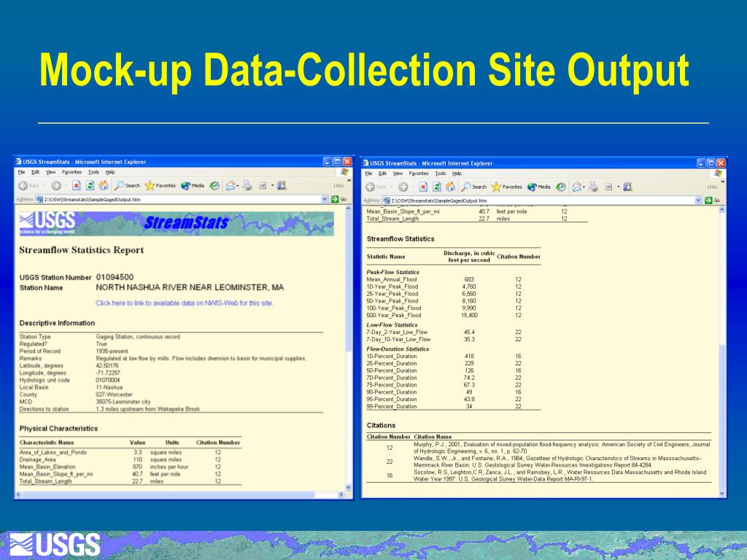Expand address dropdown in right browser window
Image resolution: width=747 pixels, height=560 pixels.
pos(698,201)
